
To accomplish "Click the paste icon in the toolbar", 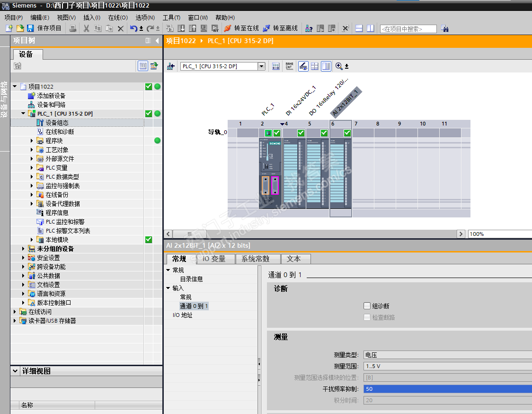I will (x=109, y=28).
